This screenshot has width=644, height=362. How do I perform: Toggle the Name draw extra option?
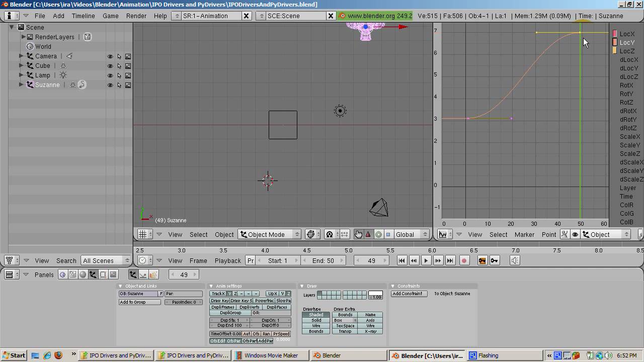[x=370, y=315]
